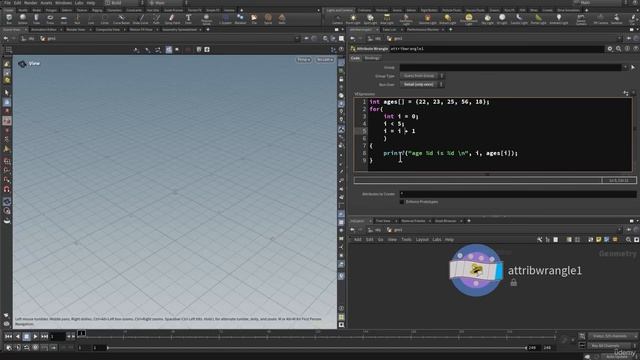Click the playback range slider bar

(x=316, y=348)
